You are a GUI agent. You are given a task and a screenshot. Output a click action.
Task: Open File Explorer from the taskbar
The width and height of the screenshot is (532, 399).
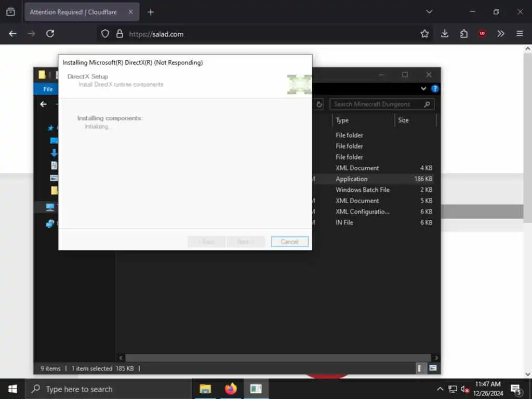point(205,389)
